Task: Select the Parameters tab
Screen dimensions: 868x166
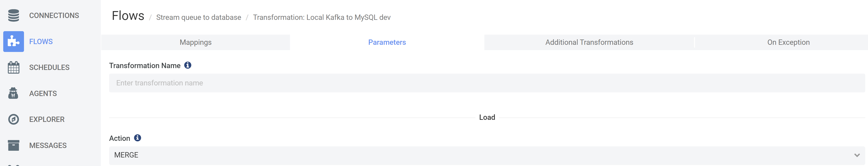Action: (387, 42)
